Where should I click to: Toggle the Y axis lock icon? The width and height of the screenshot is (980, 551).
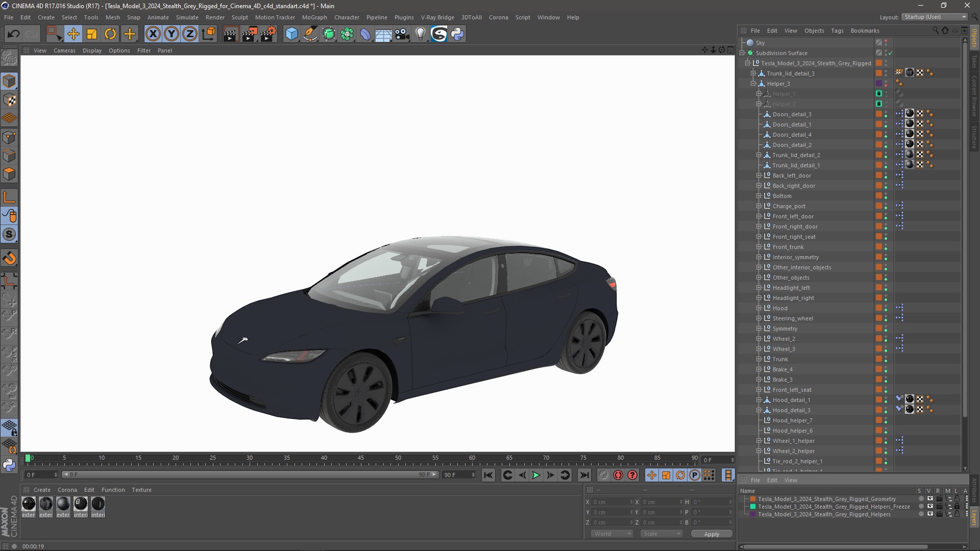pyautogui.click(x=171, y=34)
